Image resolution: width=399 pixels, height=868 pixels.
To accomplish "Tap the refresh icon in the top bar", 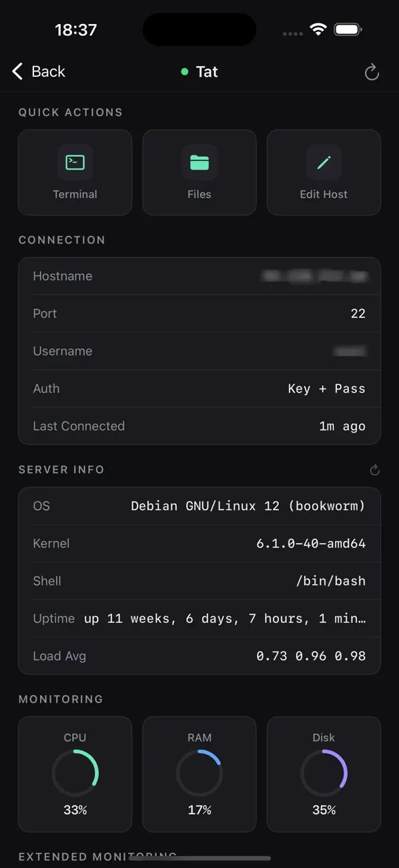I will pyautogui.click(x=372, y=71).
